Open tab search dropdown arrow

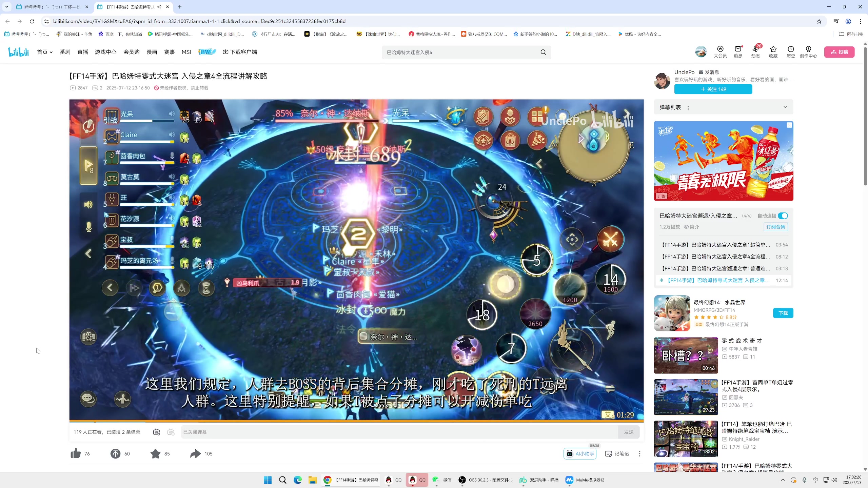click(6, 7)
